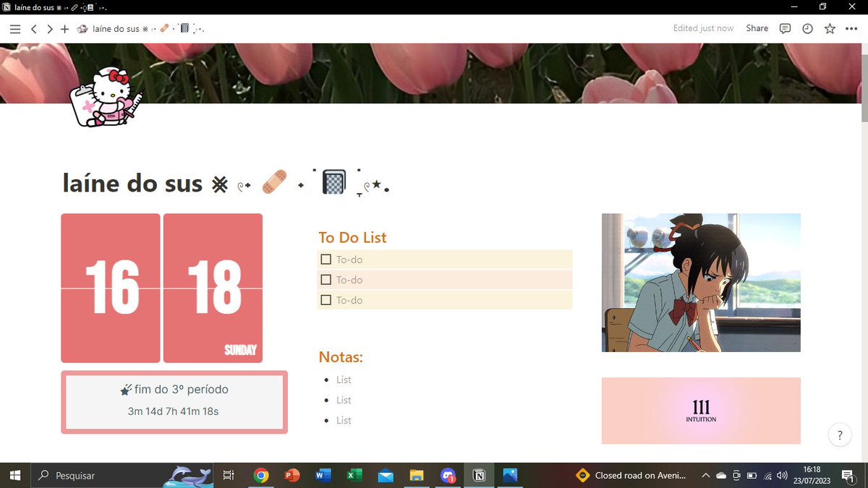Image resolution: width=868 pixels, height=488 pixels.
Task: Open the volume speaker control
Action: (x=782, y=476)
